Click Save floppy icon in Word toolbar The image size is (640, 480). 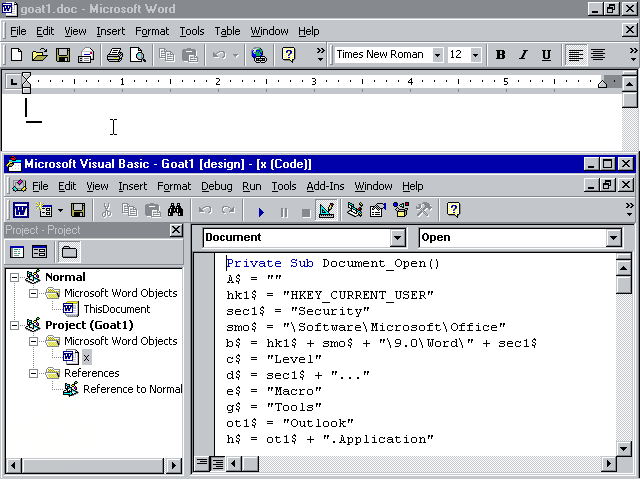(63, 55)
